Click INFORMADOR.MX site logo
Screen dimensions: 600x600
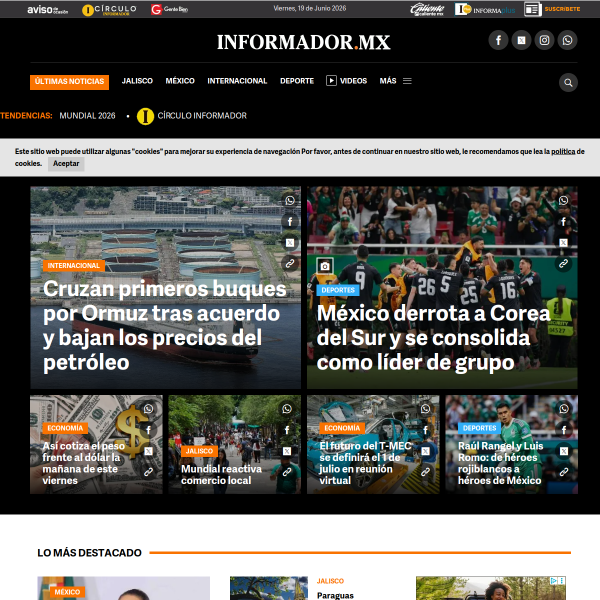tap(304, 42)
